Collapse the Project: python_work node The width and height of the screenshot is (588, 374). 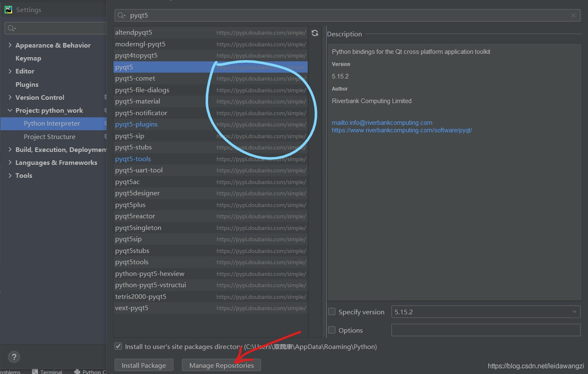pos(10,110)
